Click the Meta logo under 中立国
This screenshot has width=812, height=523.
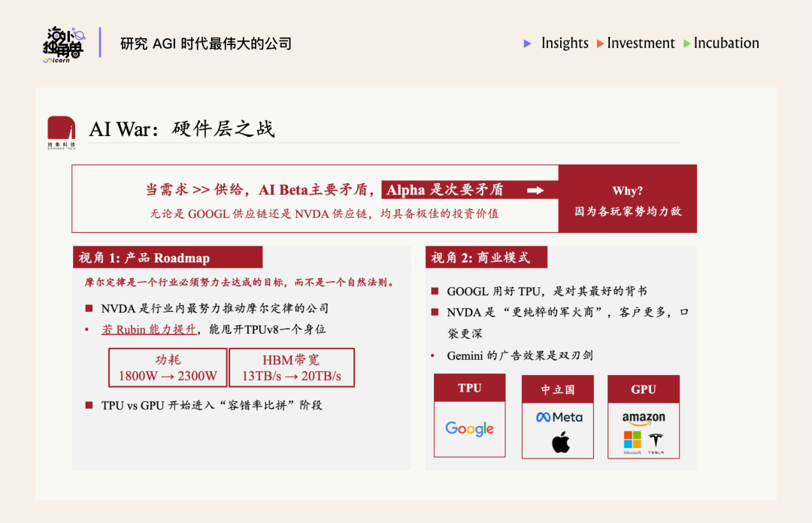559,417
